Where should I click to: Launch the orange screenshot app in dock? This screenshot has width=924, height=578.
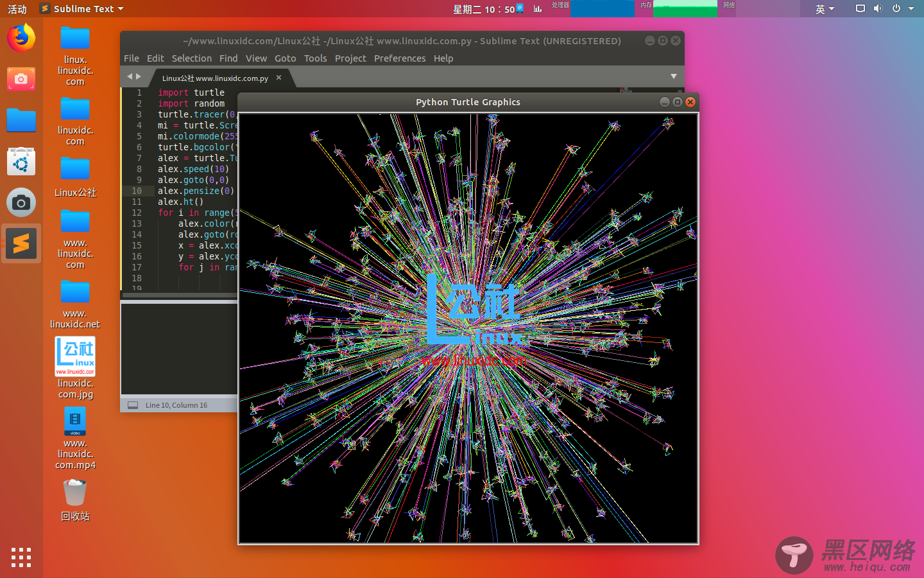21,79
